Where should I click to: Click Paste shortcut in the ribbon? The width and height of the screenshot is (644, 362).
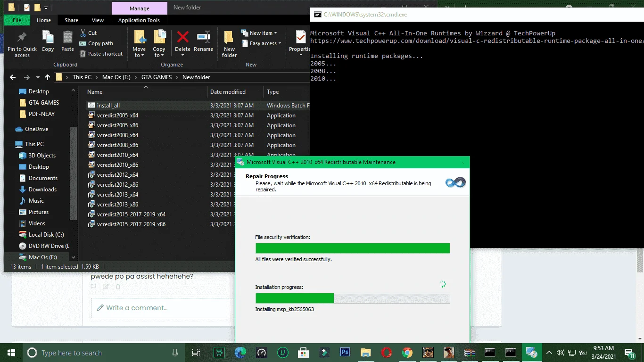coord(101,54)
